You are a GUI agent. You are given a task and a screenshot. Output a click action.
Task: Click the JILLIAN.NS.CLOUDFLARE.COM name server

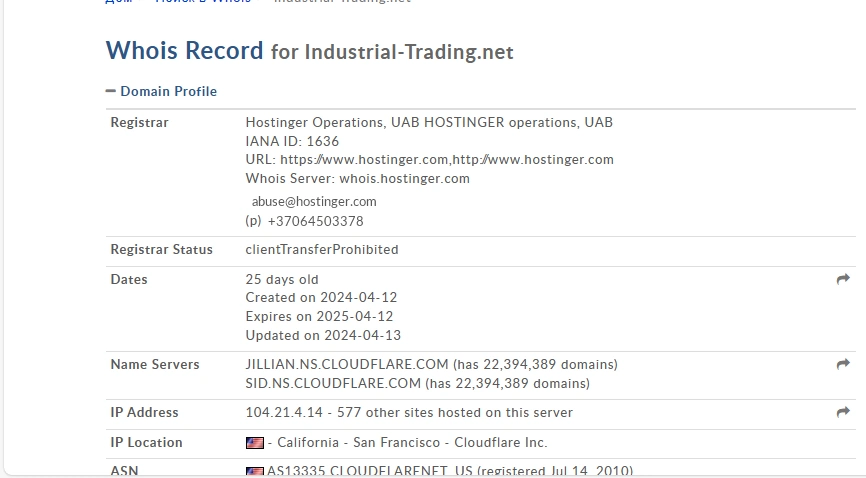click(x=347, y=365)
